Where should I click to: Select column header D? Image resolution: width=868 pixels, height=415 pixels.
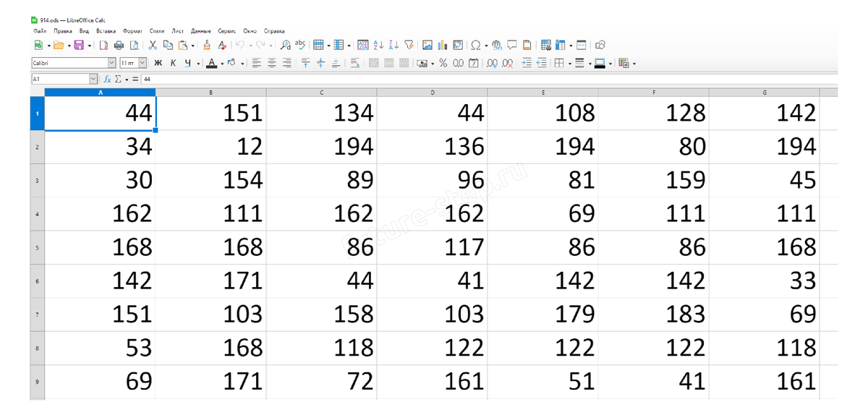(432, 93)
